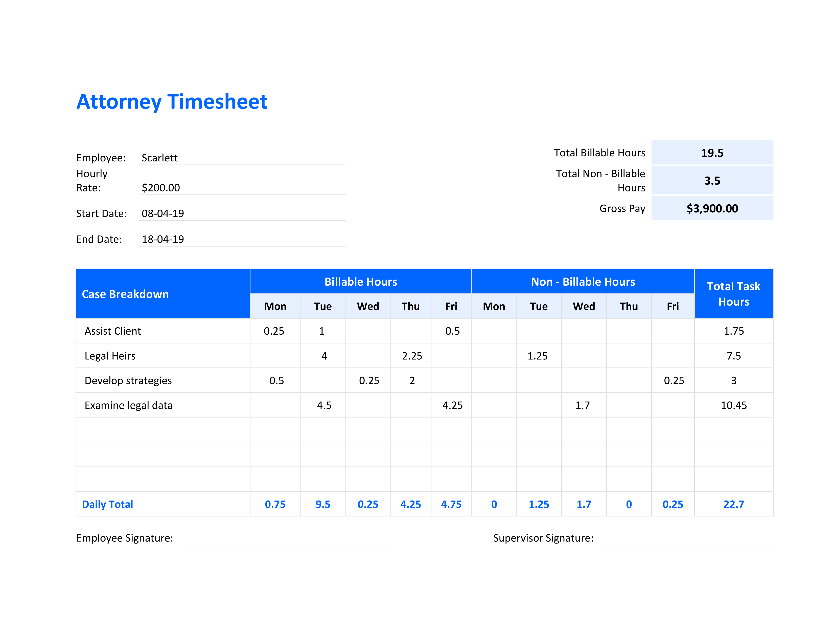Image resolution: width=834 pixels, height=644 pixels.
Task: Click Daily Total billable Tuesday 9.5
Action: coord(323,504)
